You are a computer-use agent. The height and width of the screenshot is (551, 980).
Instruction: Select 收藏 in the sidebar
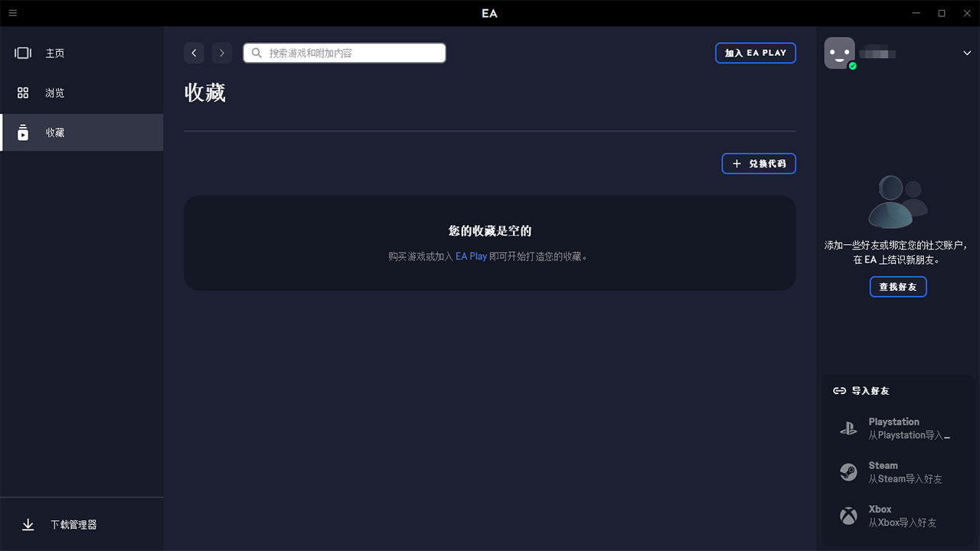point(81,132)
